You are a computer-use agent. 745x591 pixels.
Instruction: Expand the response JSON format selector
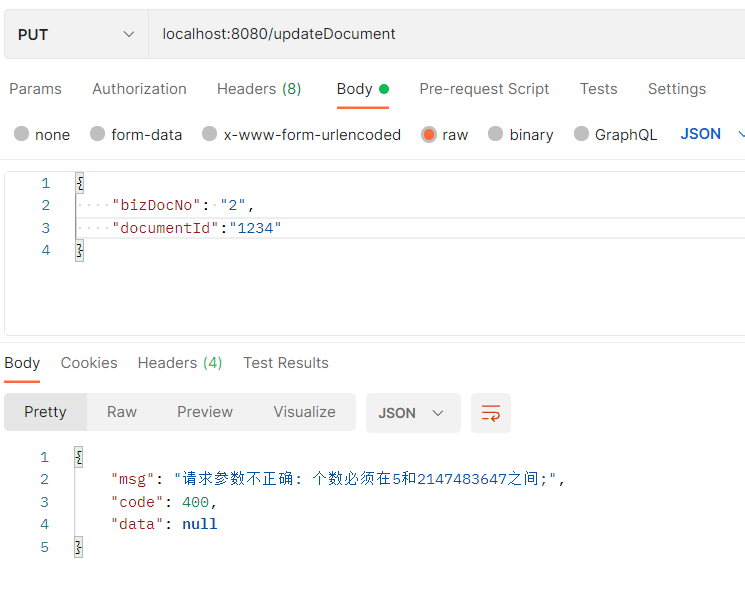[413, 412]
